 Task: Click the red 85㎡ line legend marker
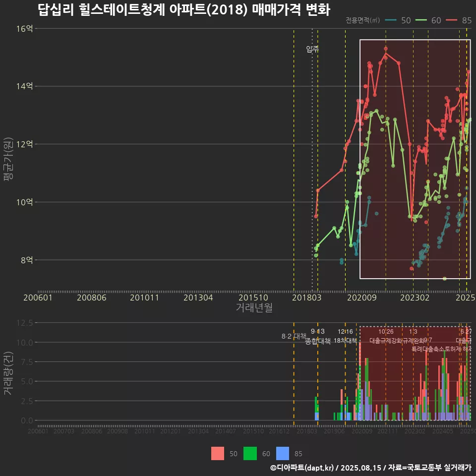[x=452, y=20]
